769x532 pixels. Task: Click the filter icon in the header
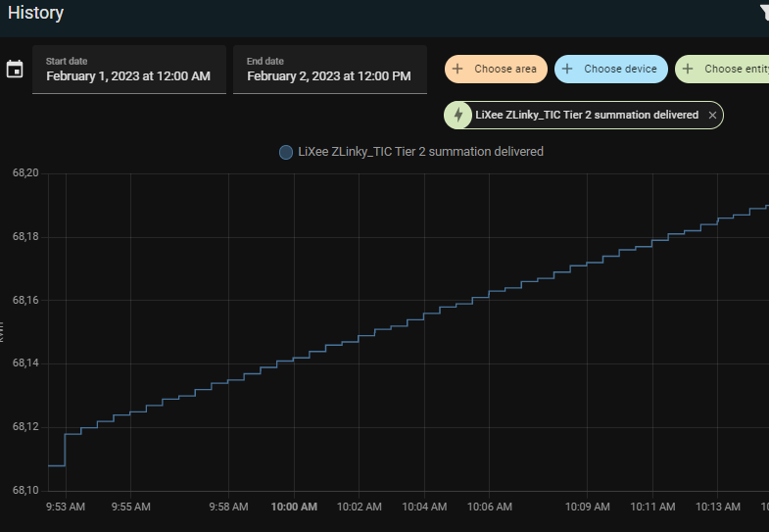pos(763,13)
